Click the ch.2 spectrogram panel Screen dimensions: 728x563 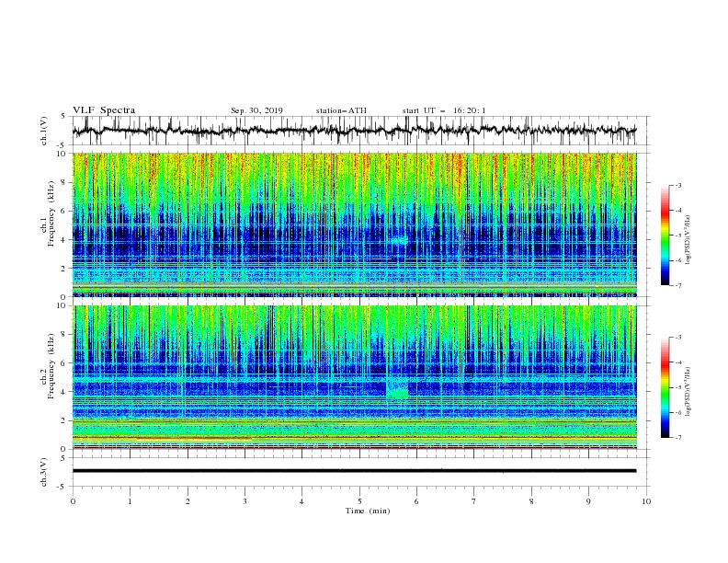point(354,377)
